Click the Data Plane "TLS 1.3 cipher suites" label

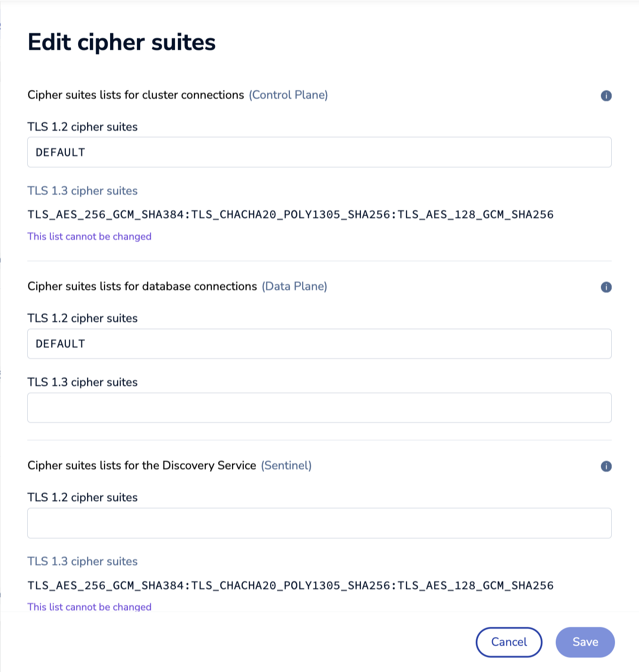click(82, 382)
